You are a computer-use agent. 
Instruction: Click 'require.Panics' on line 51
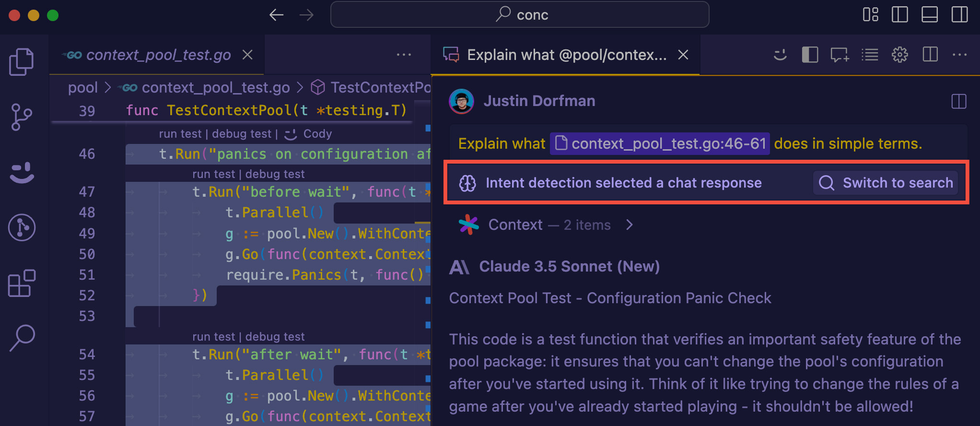pyautogui.click(x=283, y=275)
